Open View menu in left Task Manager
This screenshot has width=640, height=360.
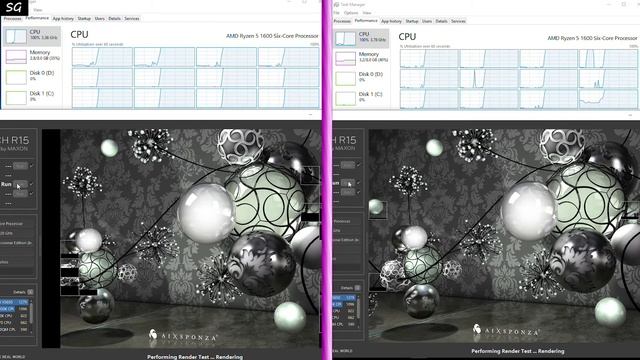[38, 10]
